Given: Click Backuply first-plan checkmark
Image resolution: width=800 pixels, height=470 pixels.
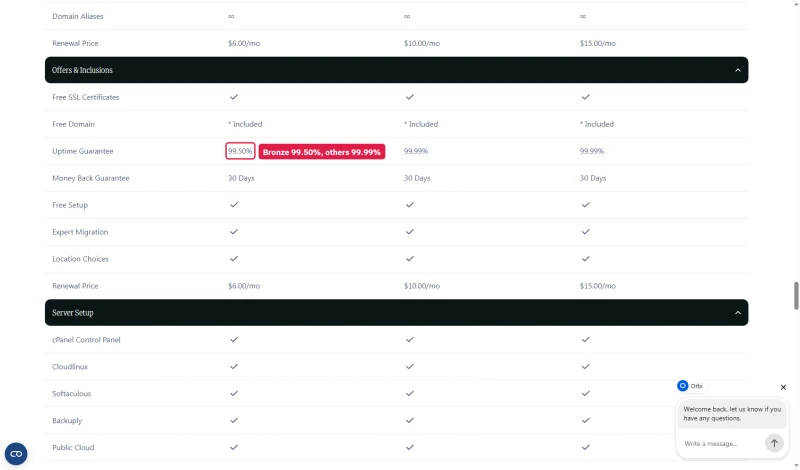Looking at the screenshot, I should click(x=234, y=420).
